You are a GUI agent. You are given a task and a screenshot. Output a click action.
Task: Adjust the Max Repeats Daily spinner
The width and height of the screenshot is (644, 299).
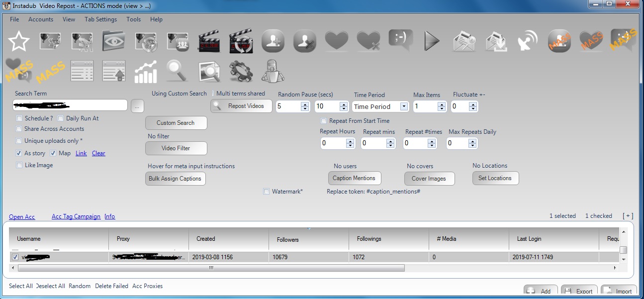point(461,143)
